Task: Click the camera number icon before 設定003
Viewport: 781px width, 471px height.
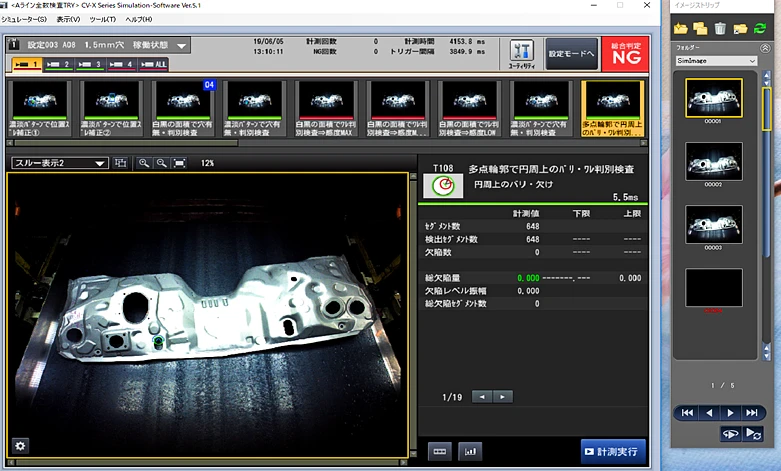Action: point(14,44)
